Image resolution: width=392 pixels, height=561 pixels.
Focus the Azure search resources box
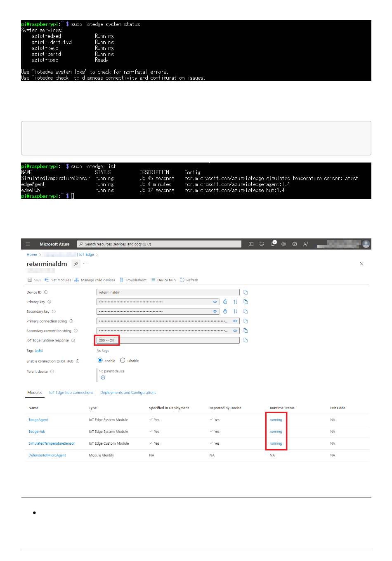(x=159, y=244)
